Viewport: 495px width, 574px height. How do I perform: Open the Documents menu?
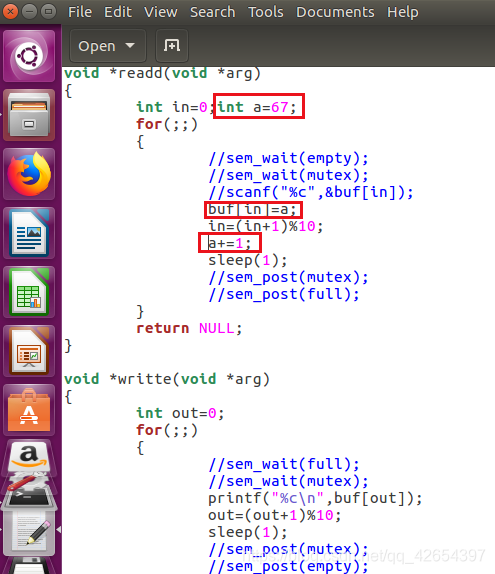335,12
